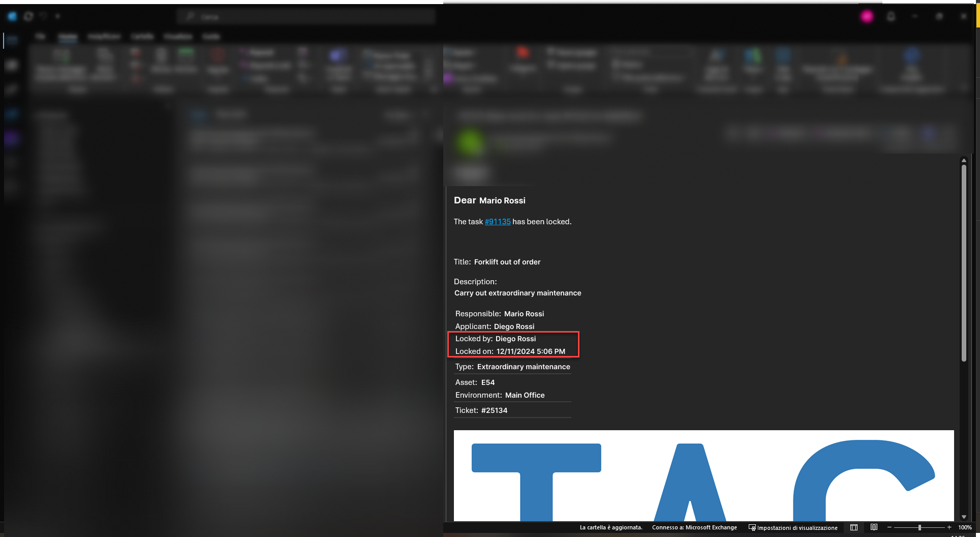Screen dimensions: 980x537
Task: Switch to Reading view book icon
Action: tap(874, 527)
